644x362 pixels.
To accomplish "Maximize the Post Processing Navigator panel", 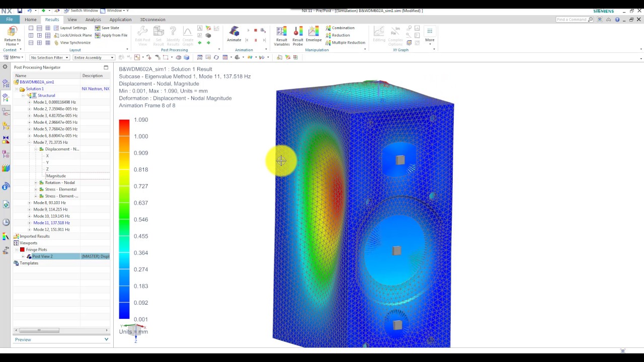I will pos(106,67).
